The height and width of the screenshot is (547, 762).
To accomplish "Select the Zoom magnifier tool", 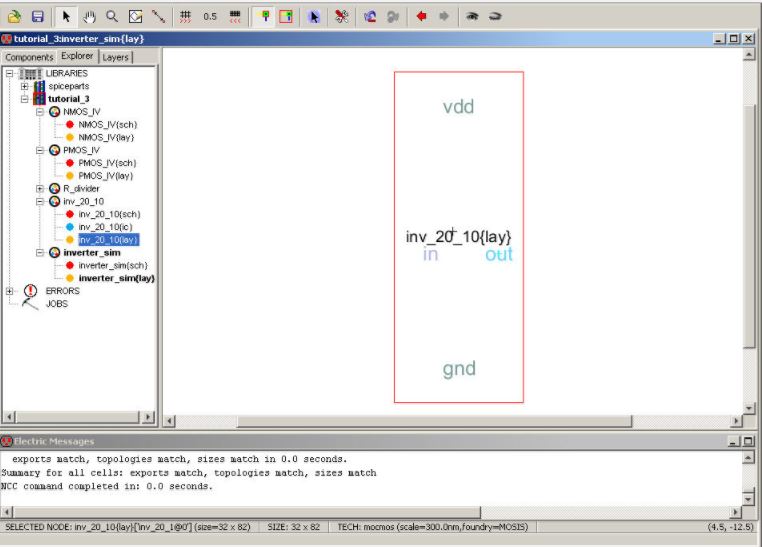I will tap(112, 16).
